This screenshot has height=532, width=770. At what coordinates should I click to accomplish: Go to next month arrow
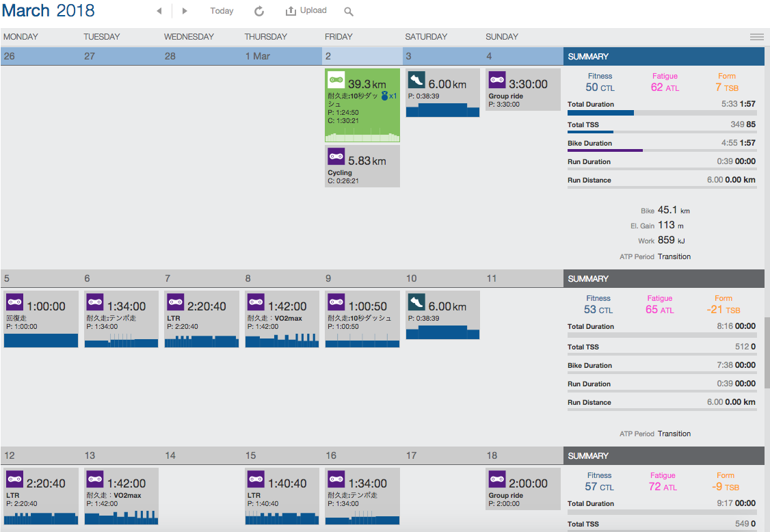click(185, 11)
